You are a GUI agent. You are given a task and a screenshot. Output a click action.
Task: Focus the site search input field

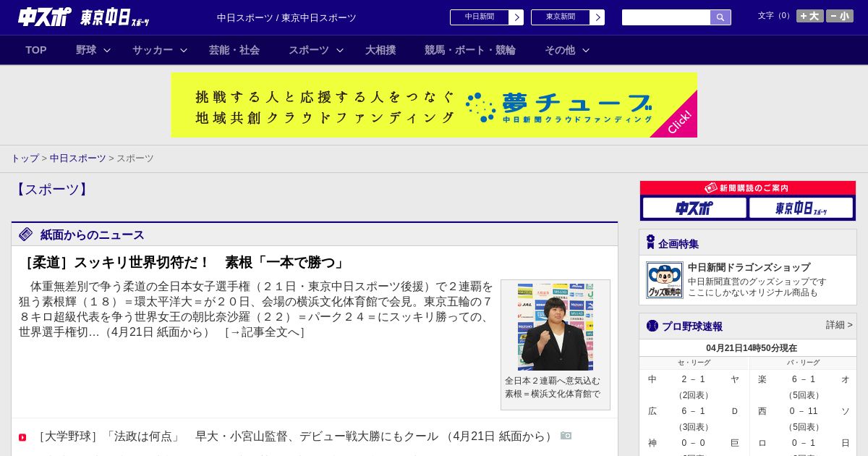(666, 17)
